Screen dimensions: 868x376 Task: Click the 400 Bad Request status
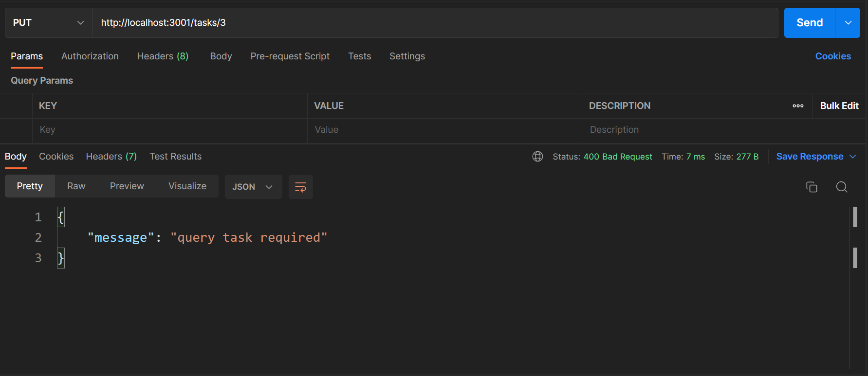tap(618, 157)
